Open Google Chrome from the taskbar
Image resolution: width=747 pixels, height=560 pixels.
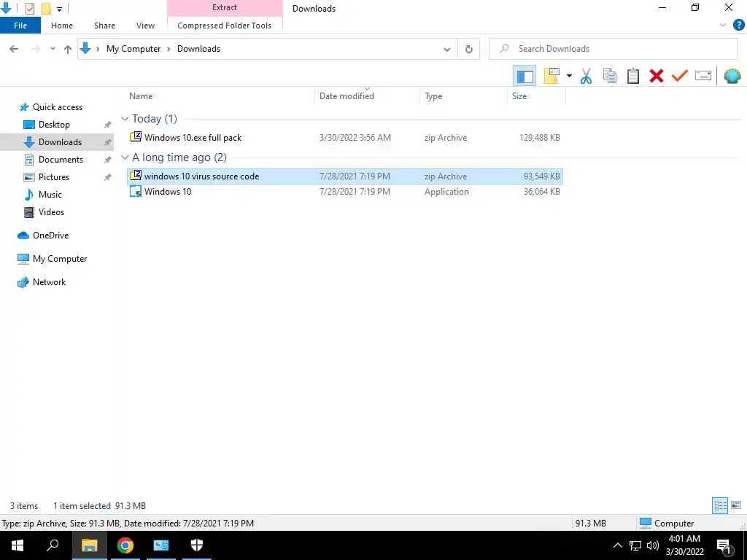(125, 545)
